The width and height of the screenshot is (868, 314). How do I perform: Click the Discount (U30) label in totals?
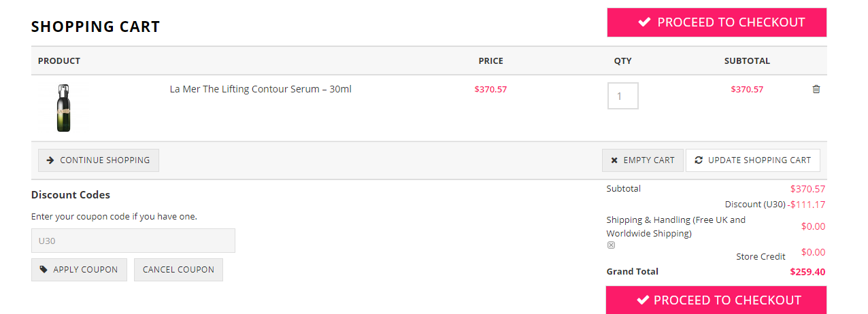pyautogui.click(x=755, y=205)
